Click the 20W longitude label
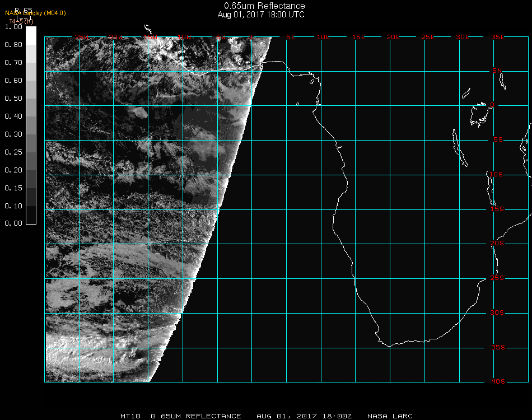 click(116, 37)
